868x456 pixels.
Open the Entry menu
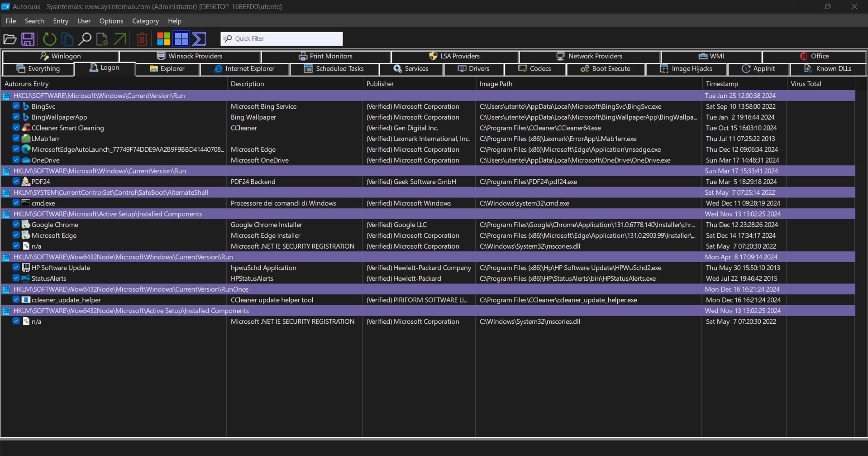pyautogui.click(x=60, y=21)
